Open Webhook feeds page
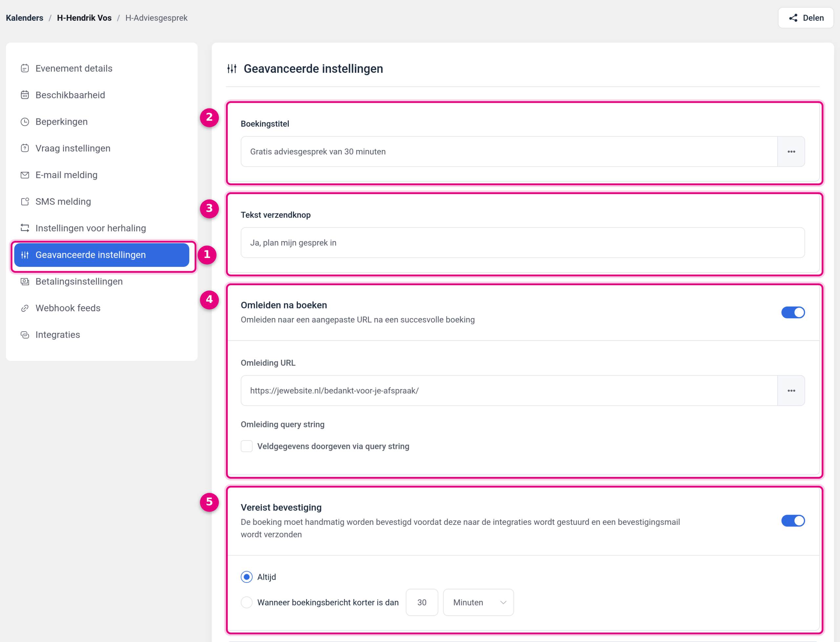This screenshot has width=840, height=642. pos(102,308)
